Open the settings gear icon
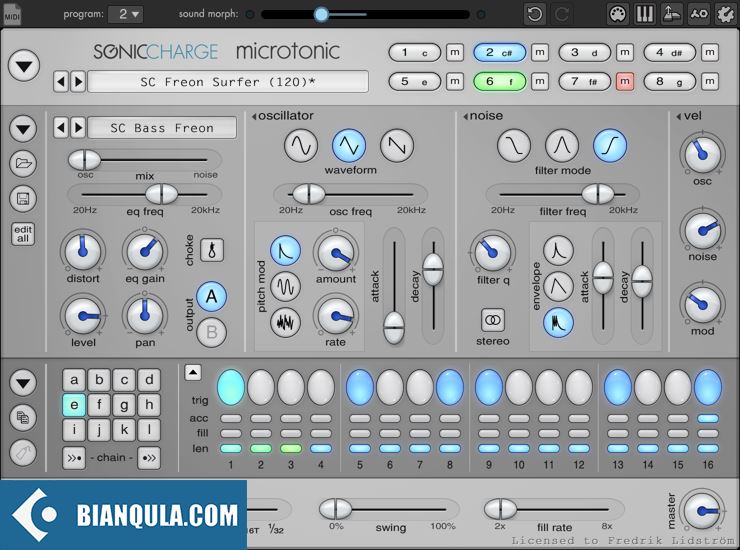The height and width of the screenshot is (550, 740). point(726,14)
